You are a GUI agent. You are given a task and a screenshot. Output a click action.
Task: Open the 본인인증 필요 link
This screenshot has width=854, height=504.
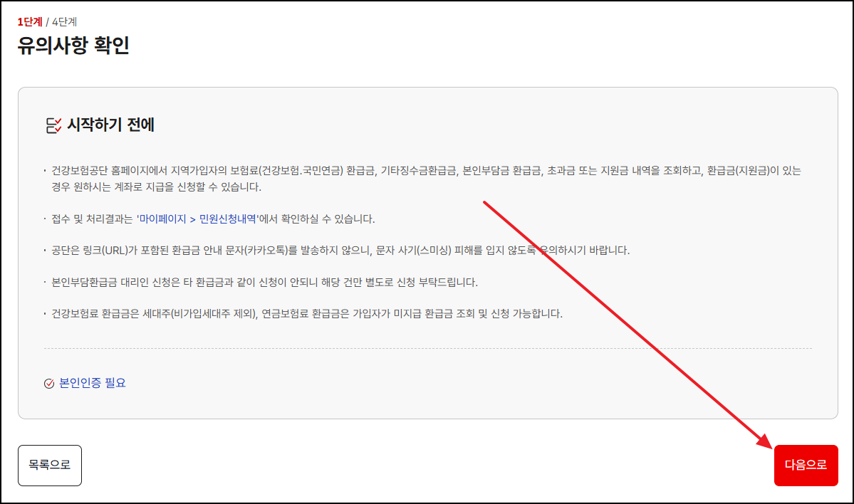(92, 382)
